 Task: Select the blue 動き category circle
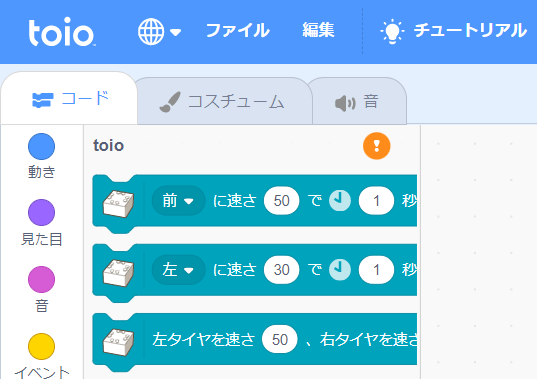coord(41,147)
